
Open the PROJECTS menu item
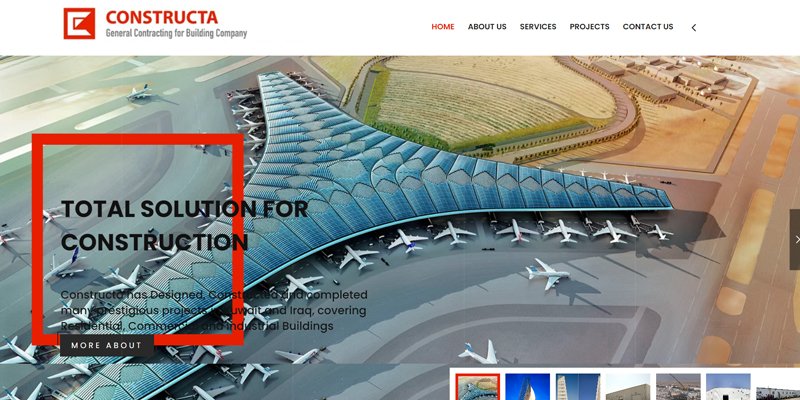pyautogui.click(x=589, y=27)
